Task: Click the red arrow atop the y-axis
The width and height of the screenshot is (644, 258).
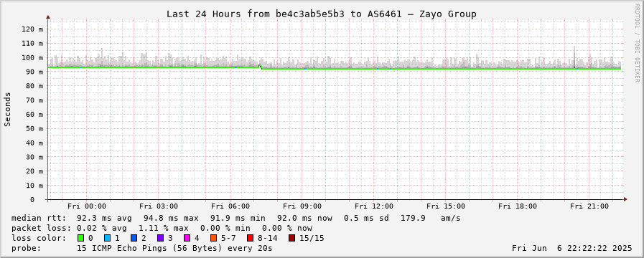Action: pyautogui.click(x=48, y=17)
